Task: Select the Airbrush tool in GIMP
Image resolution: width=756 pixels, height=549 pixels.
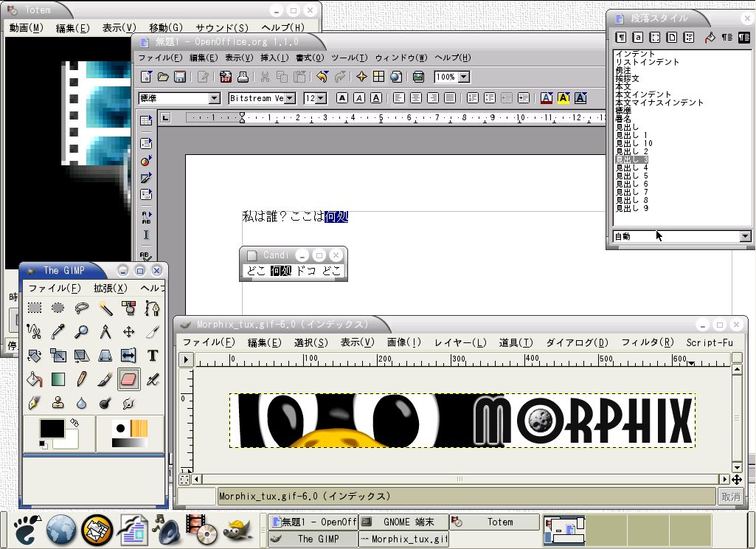Action: [x=153, y=379]
